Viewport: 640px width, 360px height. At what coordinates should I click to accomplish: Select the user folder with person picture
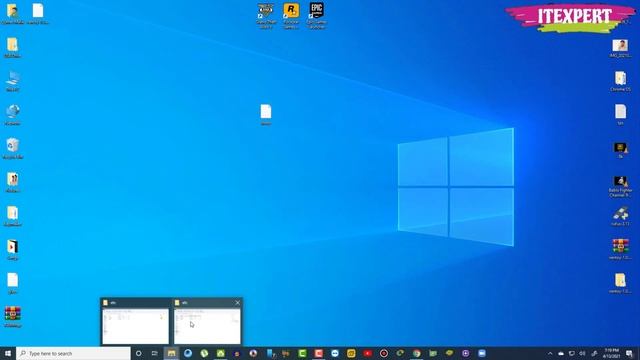[x=13, y=14]
